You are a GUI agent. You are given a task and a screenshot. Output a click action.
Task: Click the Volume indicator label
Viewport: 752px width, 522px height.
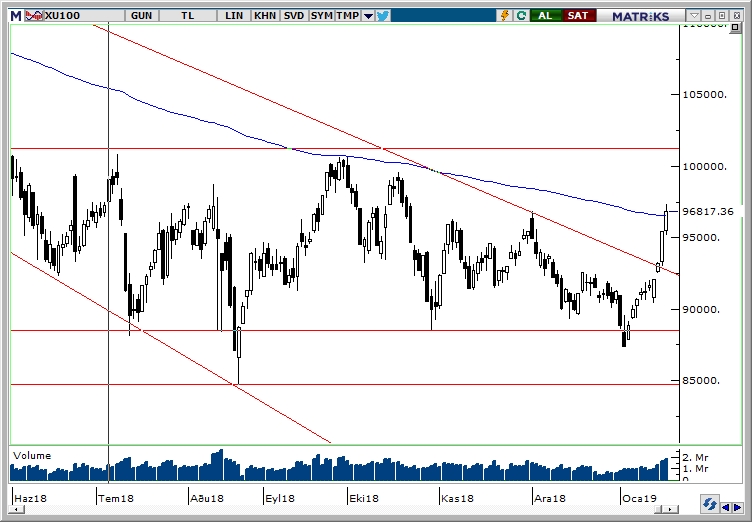point(32,456)
